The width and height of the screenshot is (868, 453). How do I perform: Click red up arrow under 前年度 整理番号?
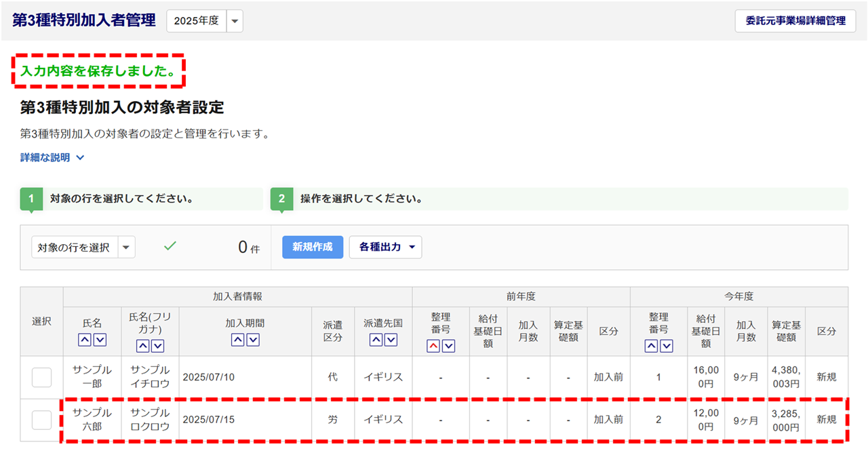(433, 346)
